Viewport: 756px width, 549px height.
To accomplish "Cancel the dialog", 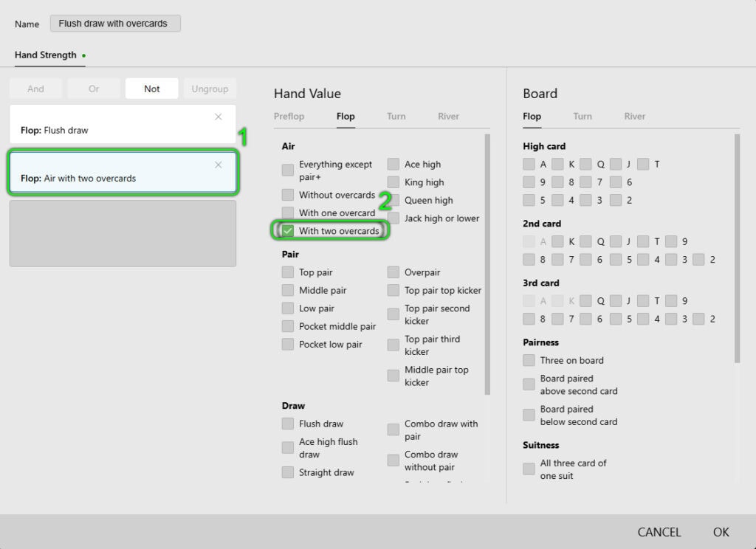I will (x=659, y=532).
